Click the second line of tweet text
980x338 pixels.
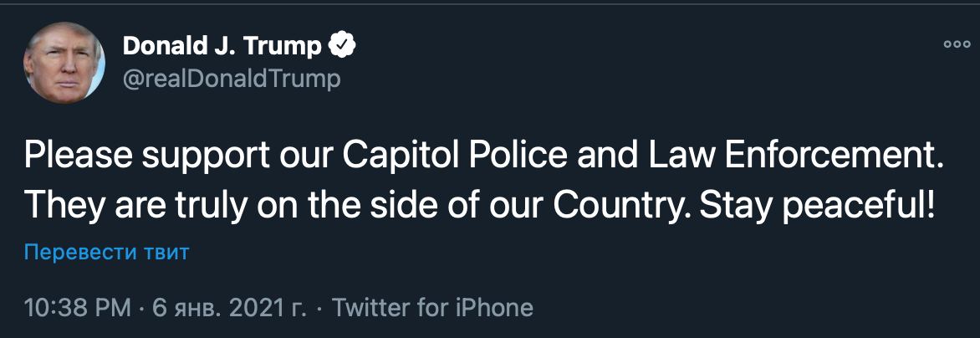click(478, 203)
